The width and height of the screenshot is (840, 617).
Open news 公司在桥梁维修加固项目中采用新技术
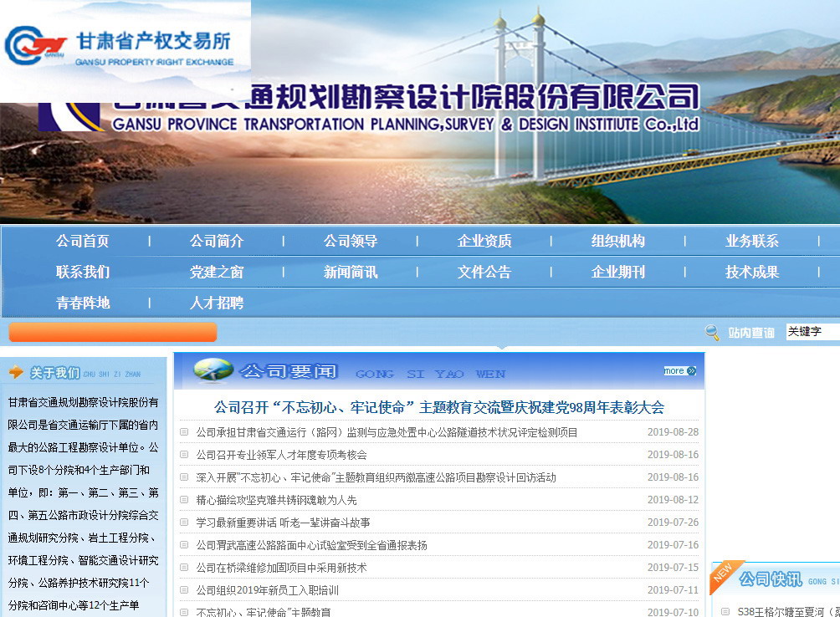281,567
